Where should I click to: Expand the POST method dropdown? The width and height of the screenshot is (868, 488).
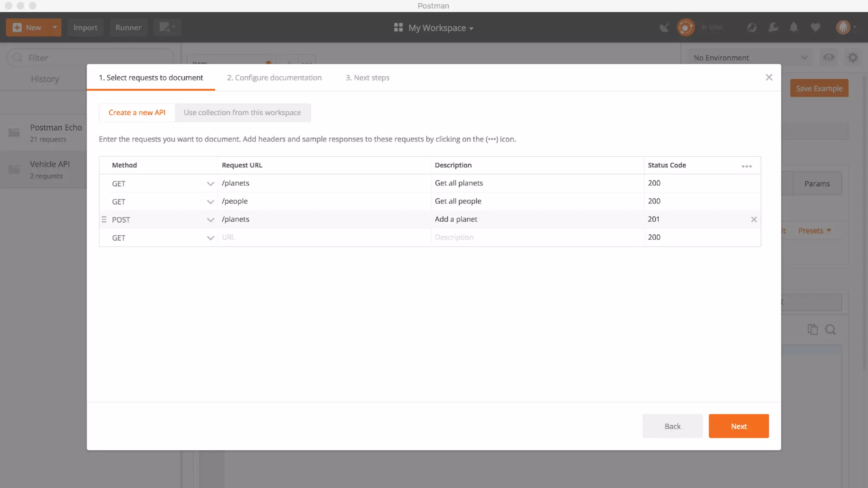(210, 220)
